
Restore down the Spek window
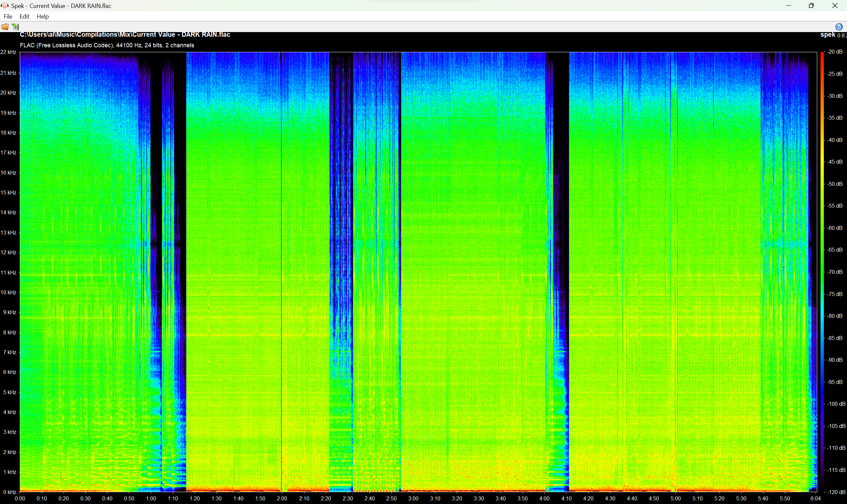pyautogui.click(x=811, y=5)
